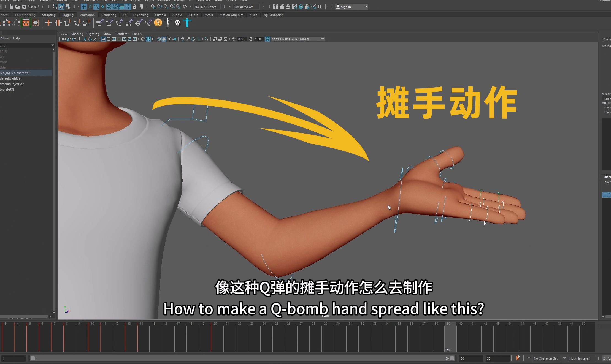Click the Set Key orange cross icon
Screen dimensions: 611x364
point(48,23)
